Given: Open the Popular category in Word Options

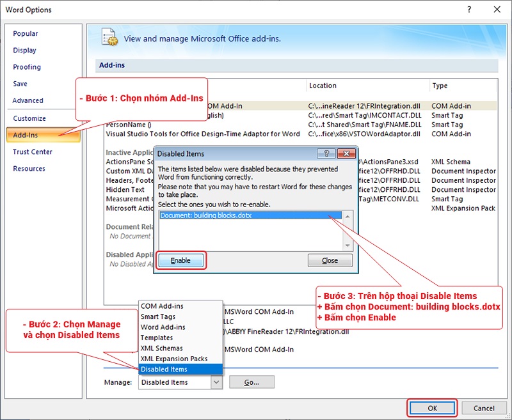Looking at the screenshot, I should (x=25, y=34).
